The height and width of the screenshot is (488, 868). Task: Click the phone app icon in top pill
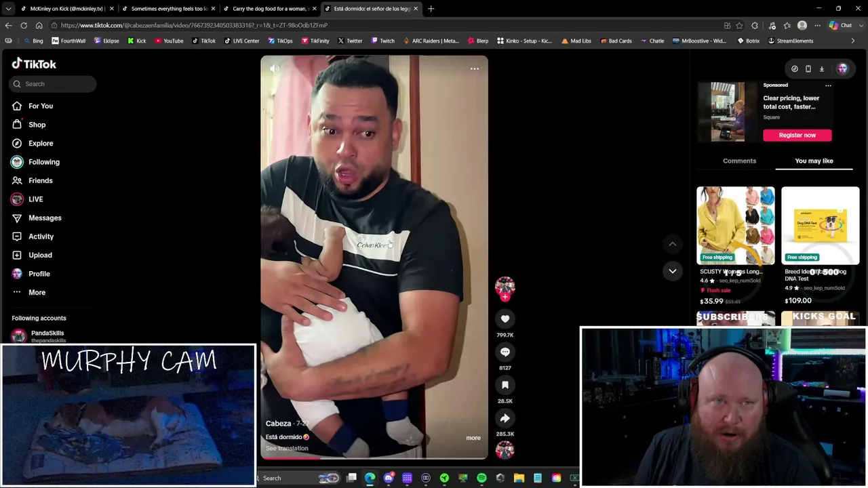(x=808, y=68)
